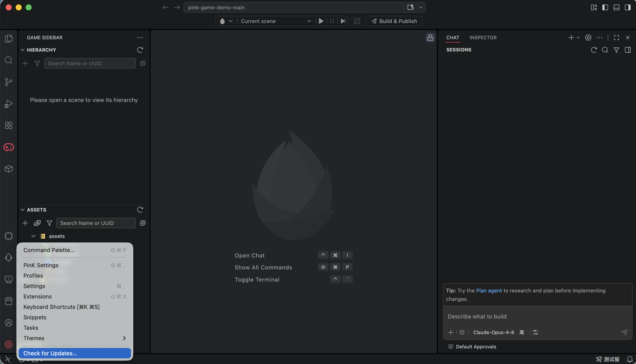Step to next frame
This screenshot has height=364, width=636.
[343, 21]
